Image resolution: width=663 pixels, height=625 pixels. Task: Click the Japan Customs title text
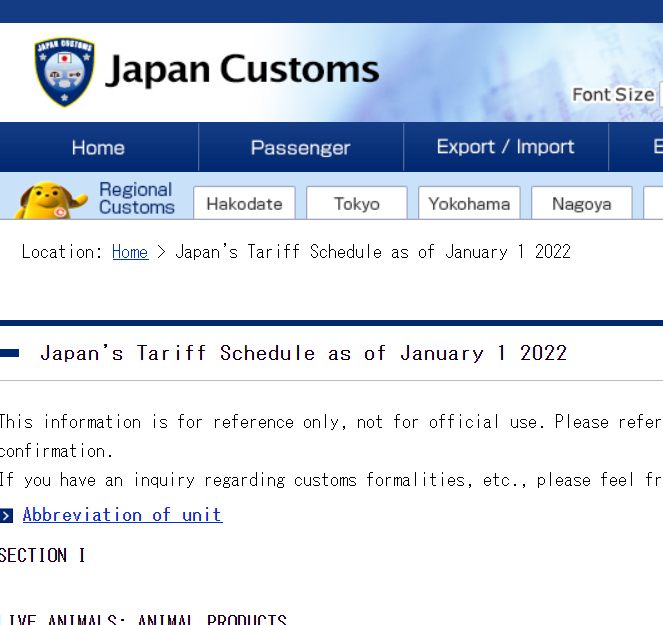point(242,69)
